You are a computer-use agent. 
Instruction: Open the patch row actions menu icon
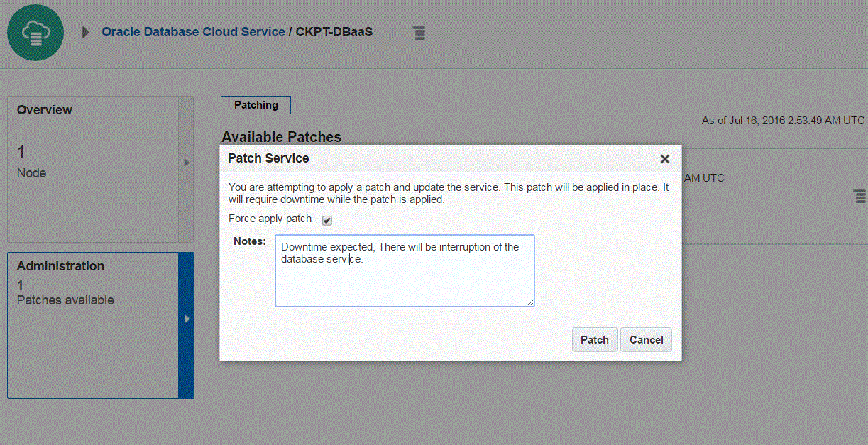860,196
